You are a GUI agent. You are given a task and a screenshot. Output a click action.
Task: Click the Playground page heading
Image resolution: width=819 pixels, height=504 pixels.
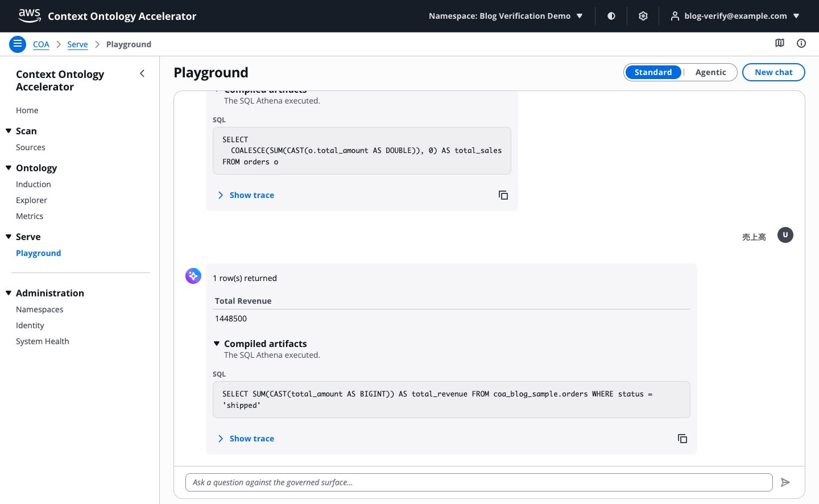tap(211, 73)
